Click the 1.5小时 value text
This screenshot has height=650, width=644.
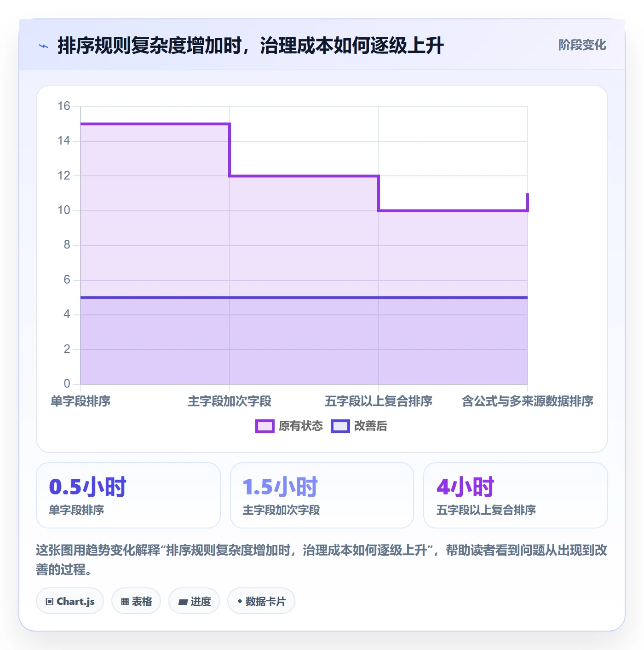tap(280, 487)
